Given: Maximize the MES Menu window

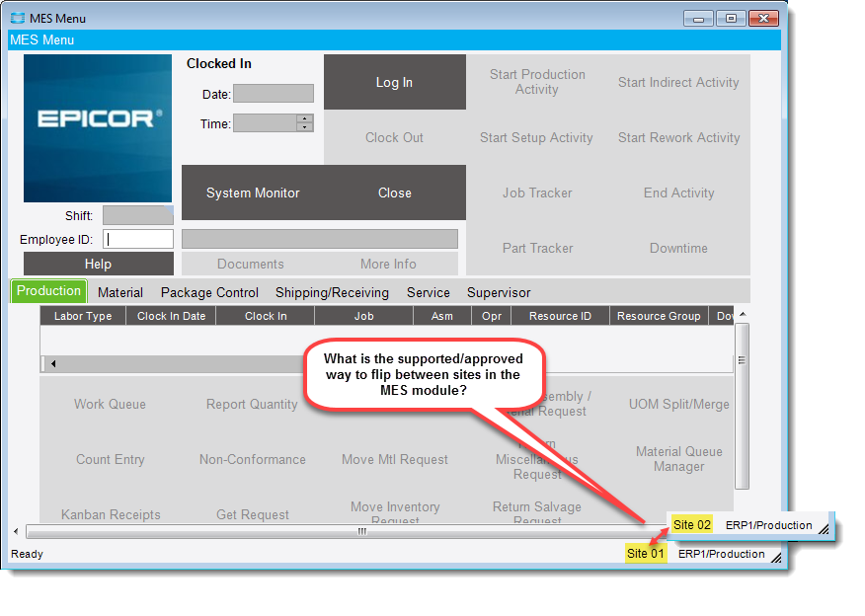Looking at the screenshot, I should pos(731,19).
